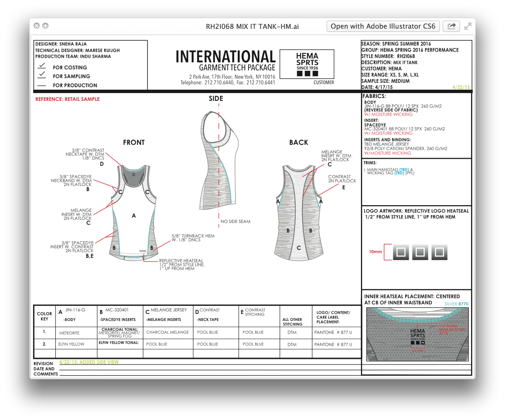Click the "FOR PRODUCTION" label

[75, 85]
